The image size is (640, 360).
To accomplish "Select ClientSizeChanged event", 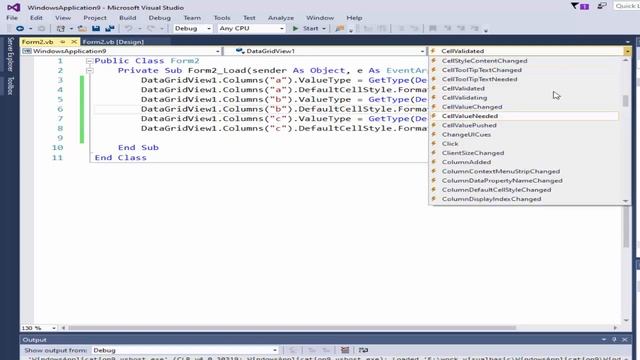I will (x=473, y=153).
